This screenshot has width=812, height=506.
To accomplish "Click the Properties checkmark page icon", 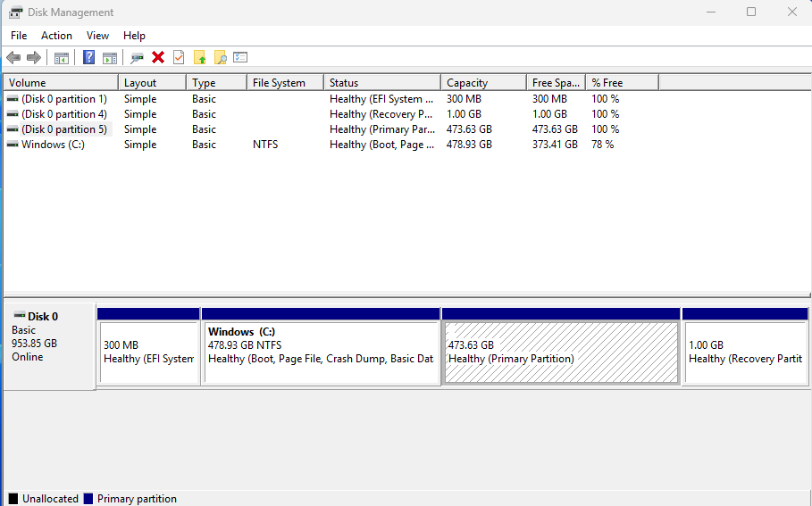I will tap(179, 58).
